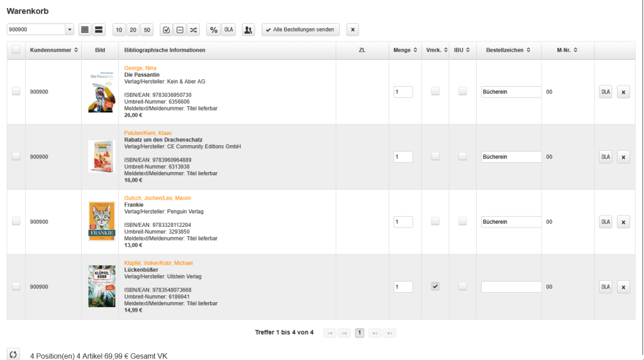Enable IBU checkbox for Frankie
The width and height of the screenshot is (644, 360).
[462, 221]
